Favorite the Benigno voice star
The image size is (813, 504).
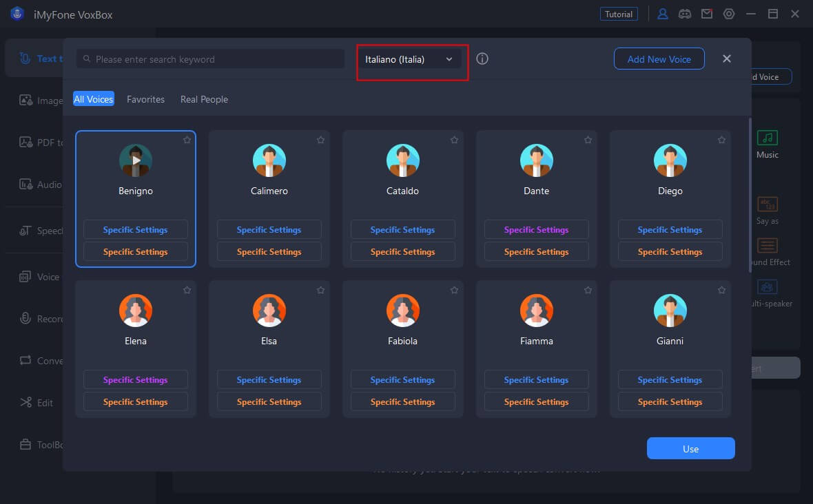187,140
